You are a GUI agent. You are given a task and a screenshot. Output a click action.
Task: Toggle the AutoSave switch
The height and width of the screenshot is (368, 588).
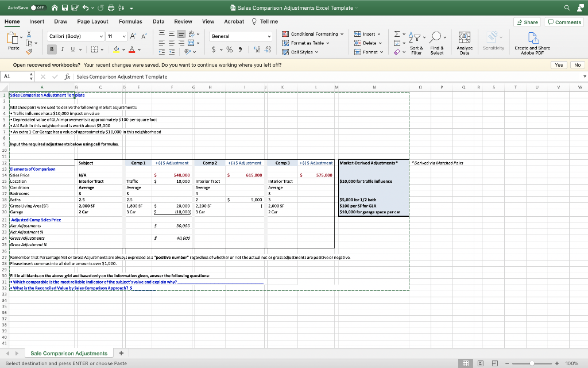click(x=38, y=8)
